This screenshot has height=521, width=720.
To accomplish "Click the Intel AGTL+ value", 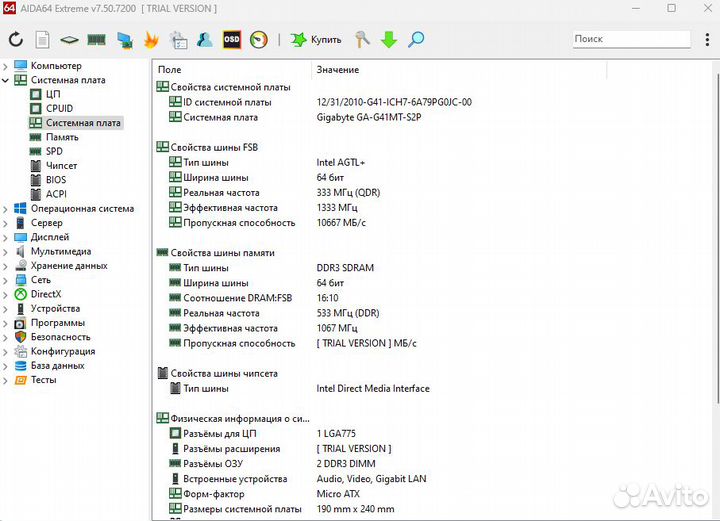I will coord(340,162).
